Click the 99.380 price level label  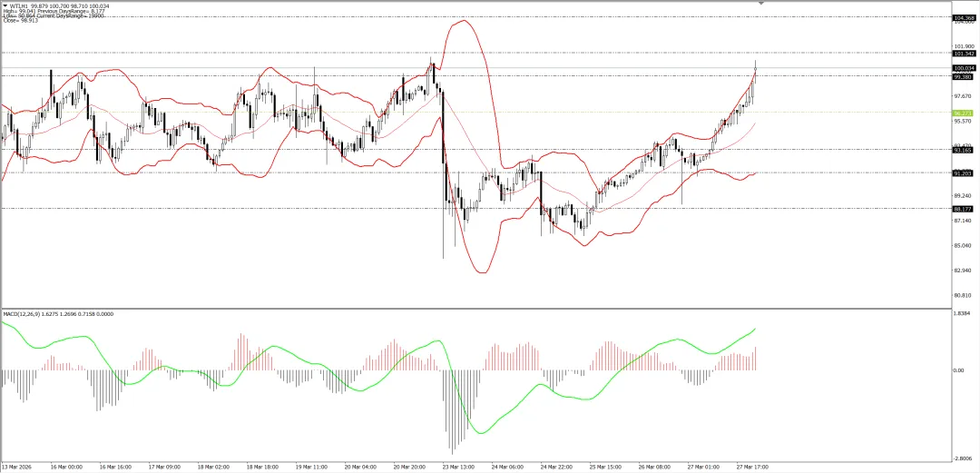click(965, 76)
